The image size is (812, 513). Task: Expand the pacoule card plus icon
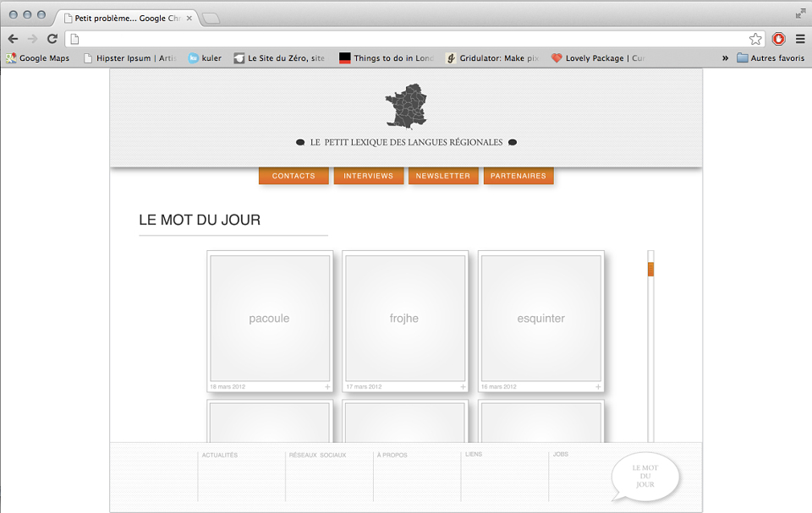click(x=327, y=387)
